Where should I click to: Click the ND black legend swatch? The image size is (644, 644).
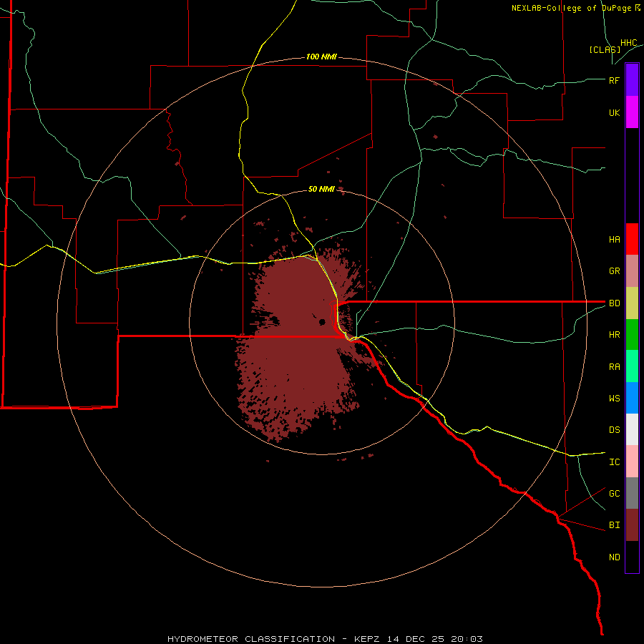click(x=632, y=557)
